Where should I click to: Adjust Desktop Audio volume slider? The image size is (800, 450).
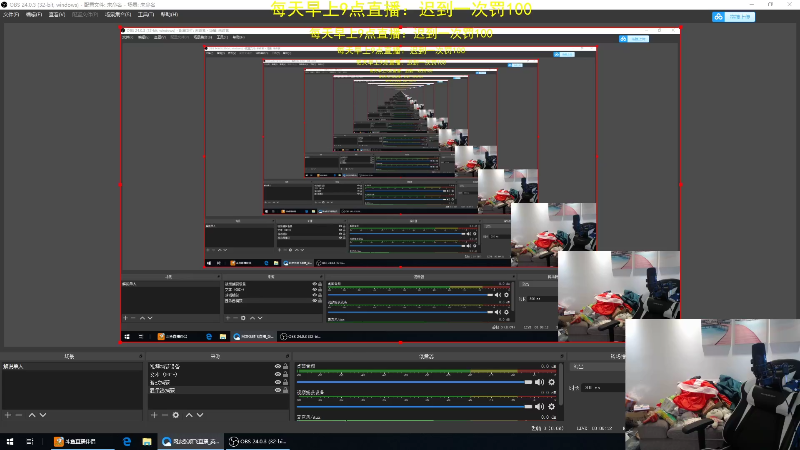pos(414,382)
